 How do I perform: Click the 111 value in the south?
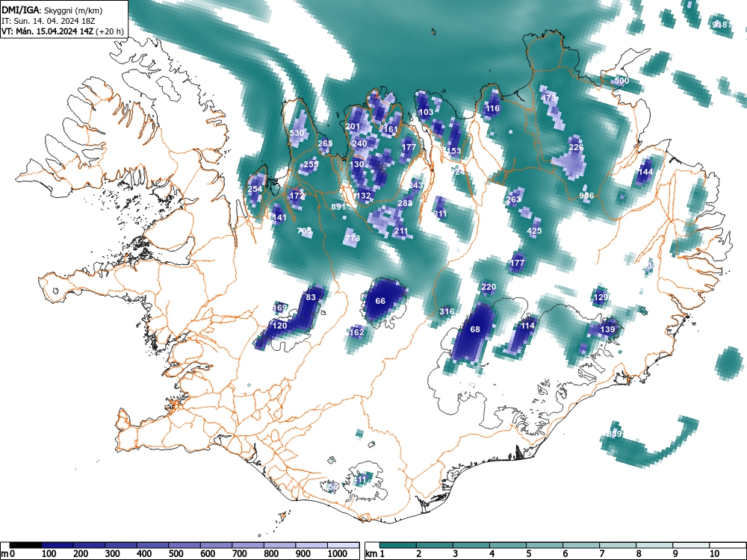coord(362,479)
